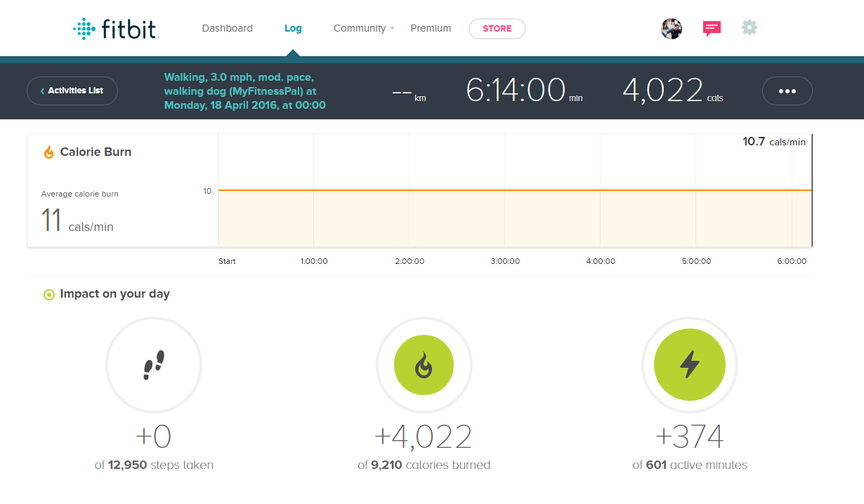Click the 4,022 cals total stat
This screenshot has width=864, height=504.
(663, 90)
